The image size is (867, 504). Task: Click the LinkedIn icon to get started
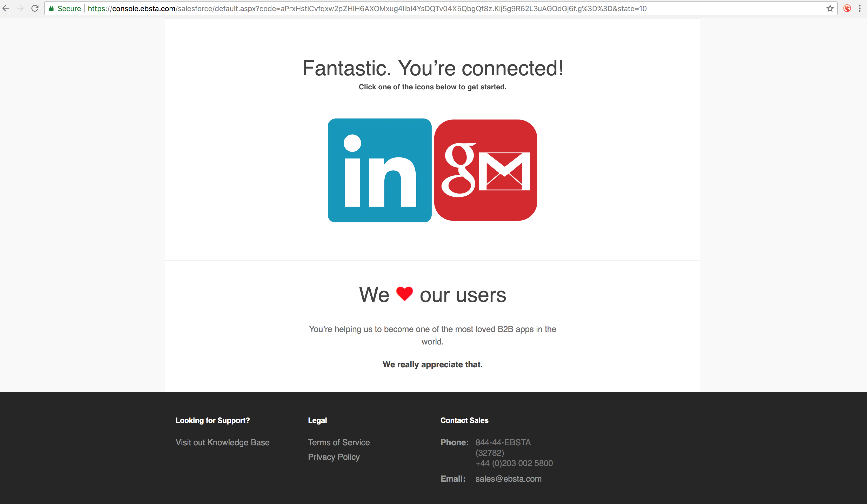379,170
